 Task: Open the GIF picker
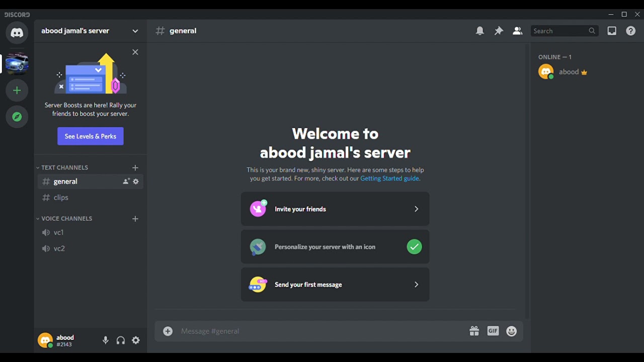pos(494,332)
